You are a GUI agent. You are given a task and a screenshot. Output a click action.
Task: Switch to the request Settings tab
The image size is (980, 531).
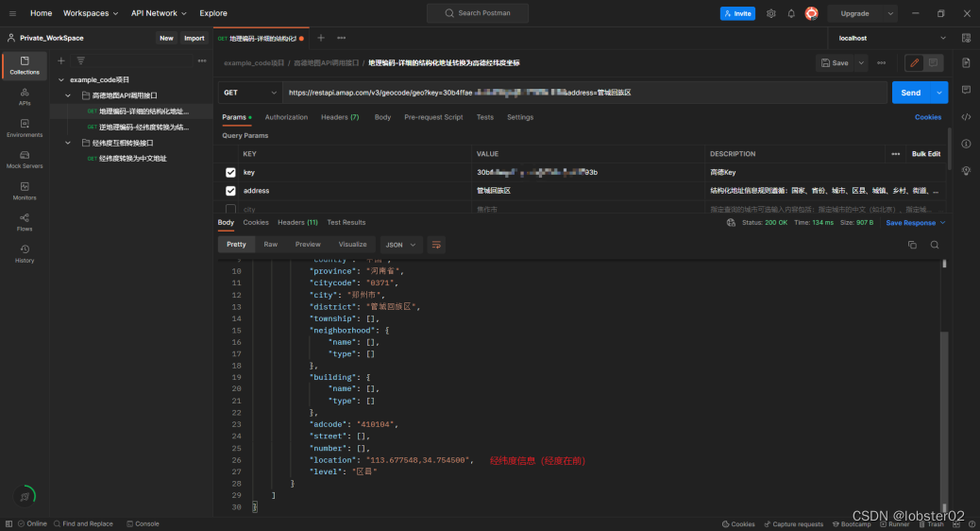[x=520, y=117]
